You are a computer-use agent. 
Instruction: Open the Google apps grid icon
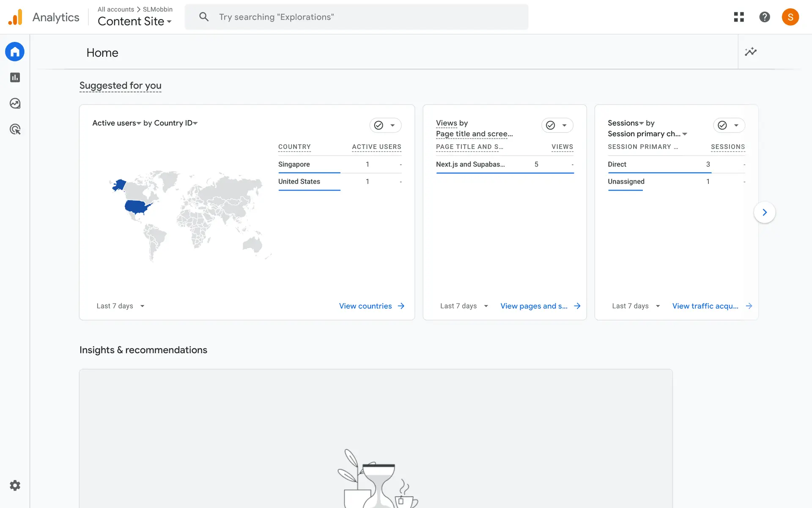[739, 17]
